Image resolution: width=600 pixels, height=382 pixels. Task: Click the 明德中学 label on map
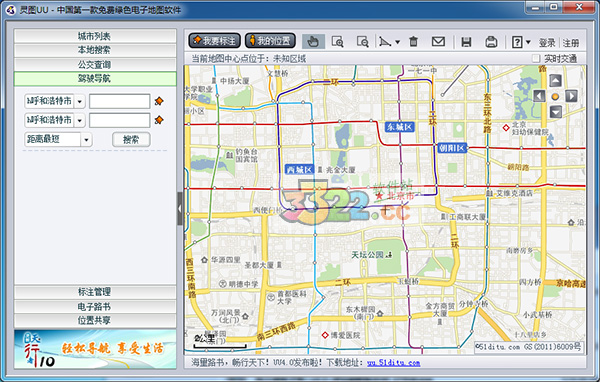pyautogui.click(x=243, y=284)
